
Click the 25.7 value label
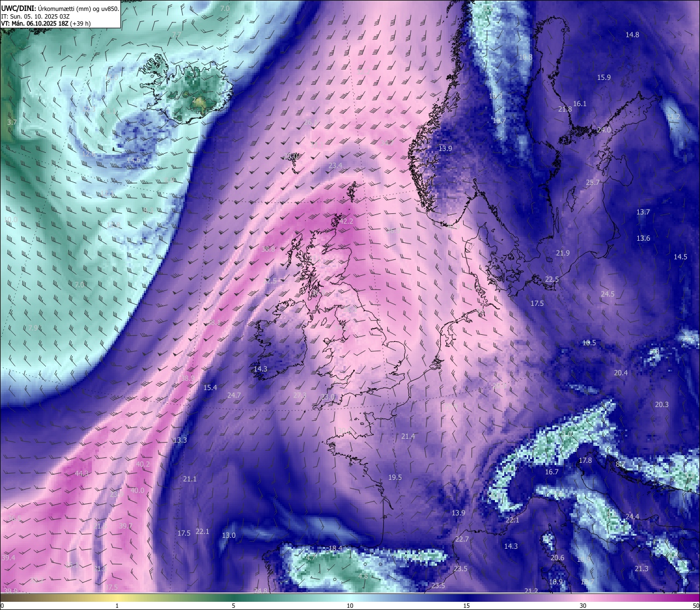click(x=593, y=182)
